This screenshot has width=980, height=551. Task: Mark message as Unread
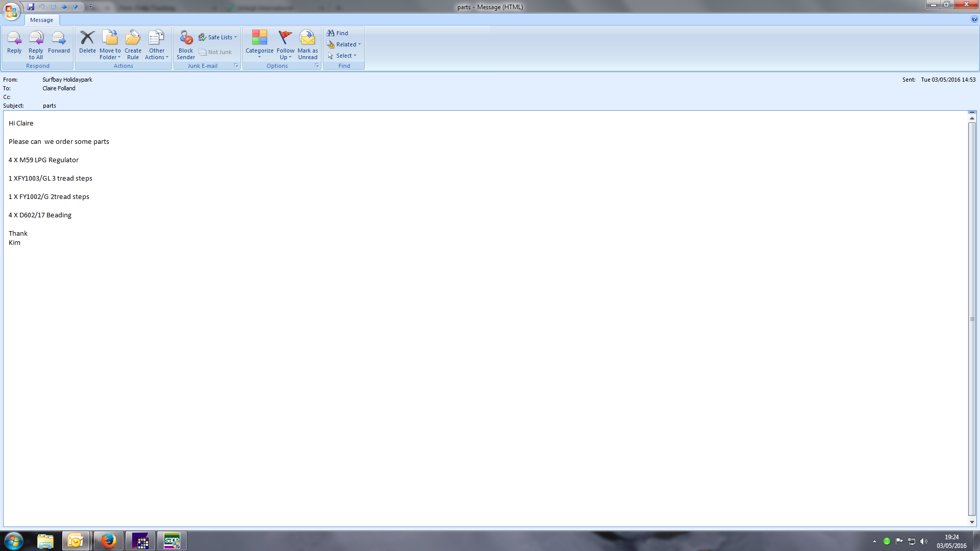pos(308,45)
